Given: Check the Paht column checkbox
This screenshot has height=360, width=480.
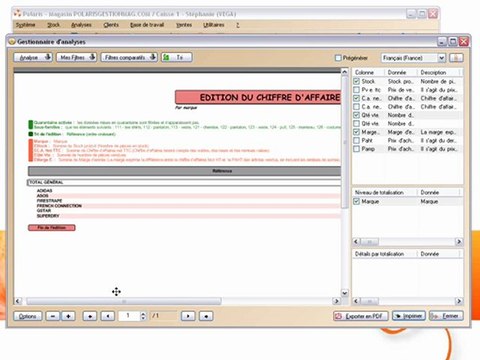Looking at the screenshot, I should point(356,140).
